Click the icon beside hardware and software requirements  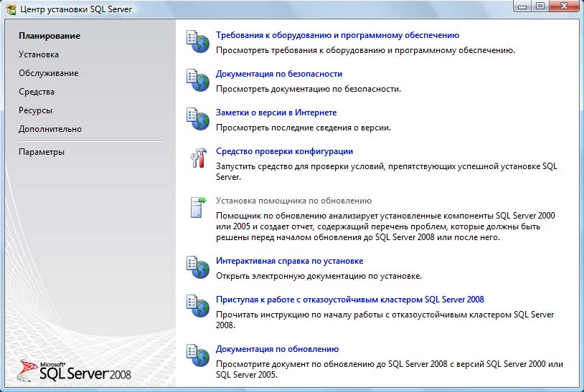(x=197, y=42)
